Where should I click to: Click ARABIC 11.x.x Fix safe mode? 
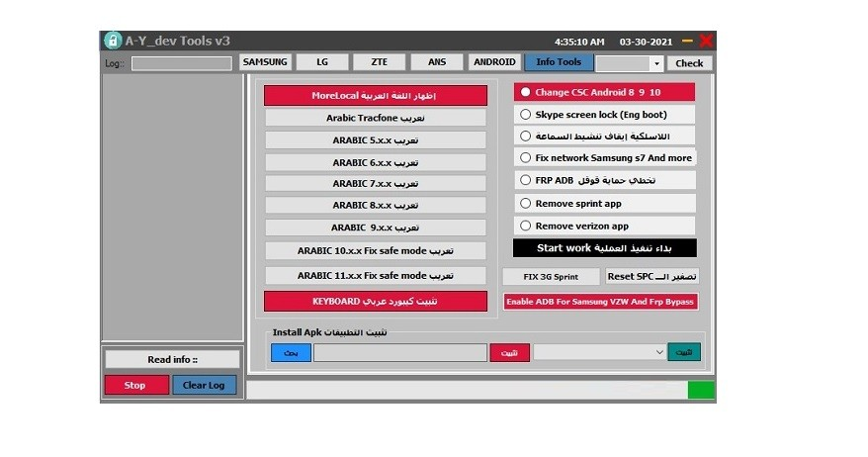point(376,275)
